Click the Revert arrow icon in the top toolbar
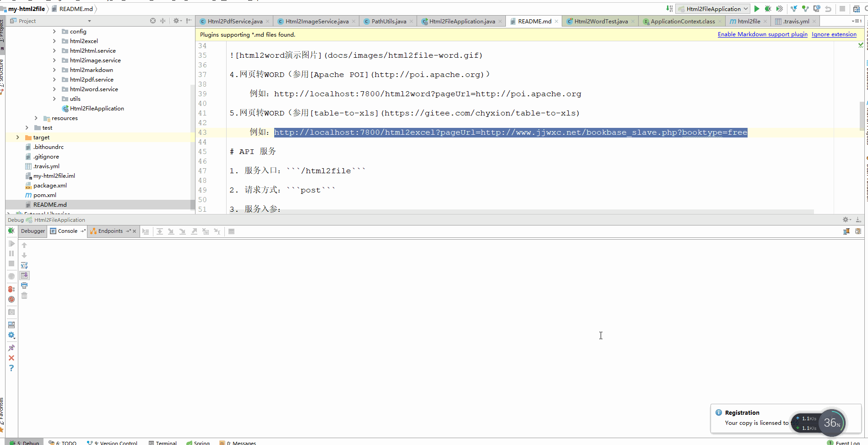 coord(828,9)
